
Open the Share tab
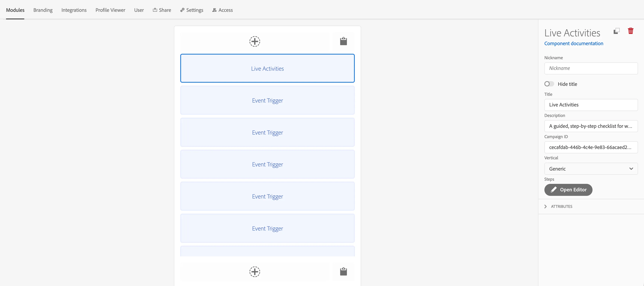tap(162, 10)
